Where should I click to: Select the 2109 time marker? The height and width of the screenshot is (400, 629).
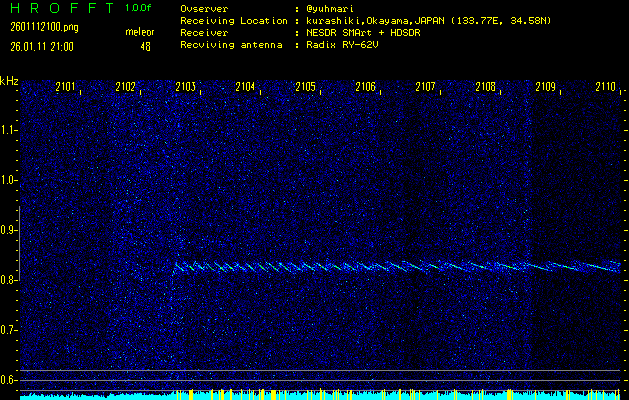click(x=546, y=88)
